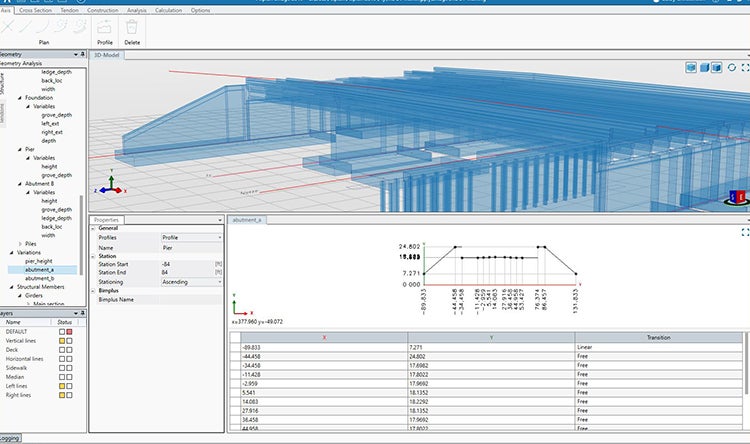
Task: Expand the Piles tree node
Action: 20,244
